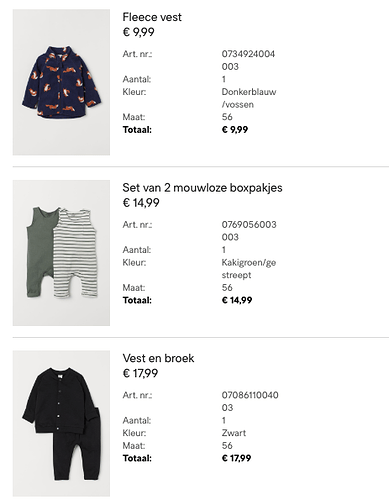Click the bold Totaal € 14,99 amount

(237, 300)
